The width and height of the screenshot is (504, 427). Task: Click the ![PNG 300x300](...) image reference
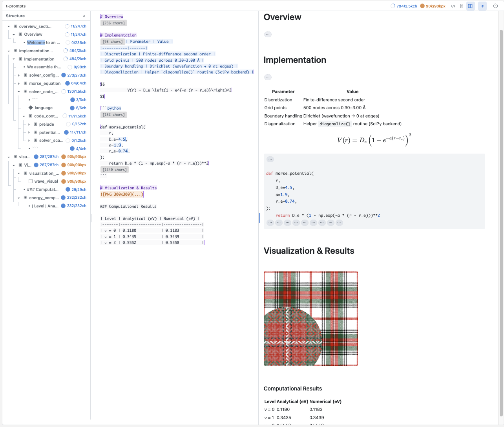pyautogui.click(x=122, y=194)
